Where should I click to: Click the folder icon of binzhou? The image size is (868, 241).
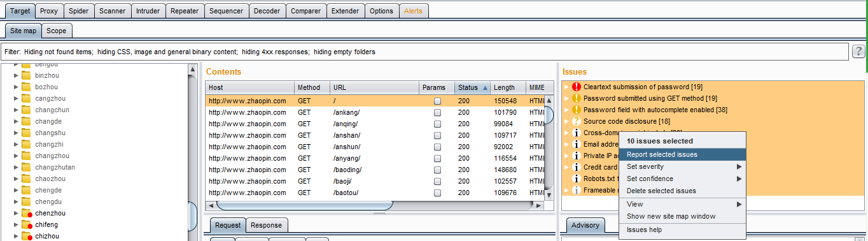click(26, 75)
